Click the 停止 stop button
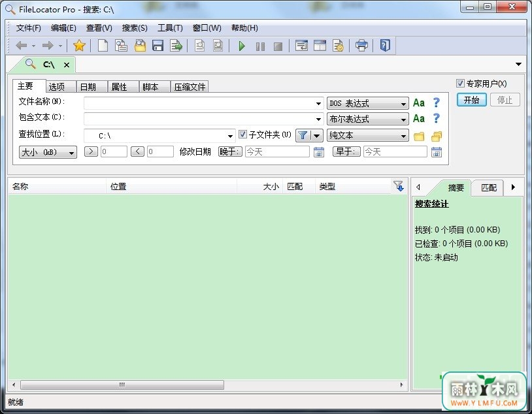 pyautogui.click(x=505, y=100)
